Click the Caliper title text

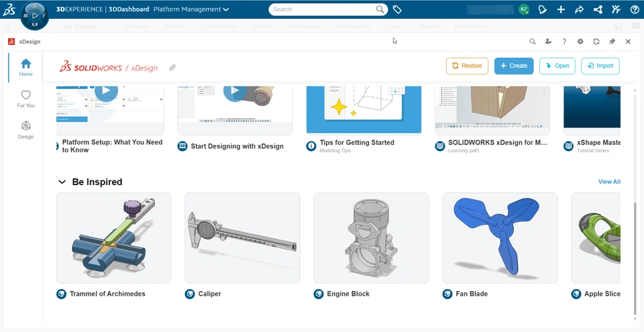[x=209, y=294]
